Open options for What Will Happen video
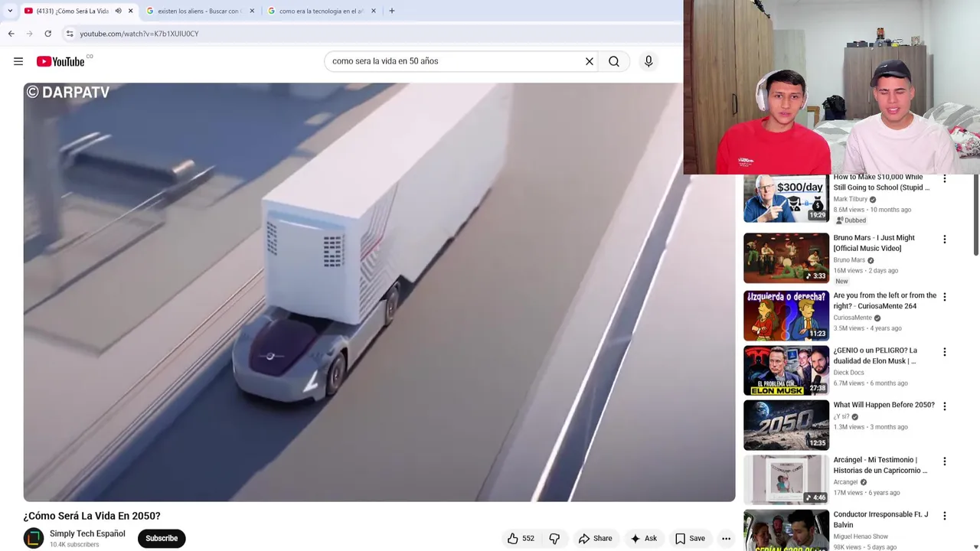 coord(944,406)
